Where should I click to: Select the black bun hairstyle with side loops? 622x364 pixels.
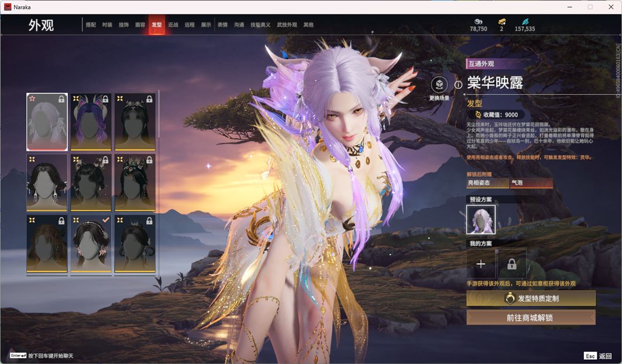(x=135, y=244)
